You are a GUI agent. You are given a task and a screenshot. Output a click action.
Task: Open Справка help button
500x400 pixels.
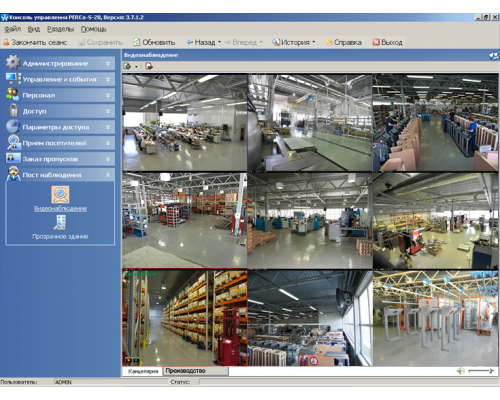pos(343,42)
